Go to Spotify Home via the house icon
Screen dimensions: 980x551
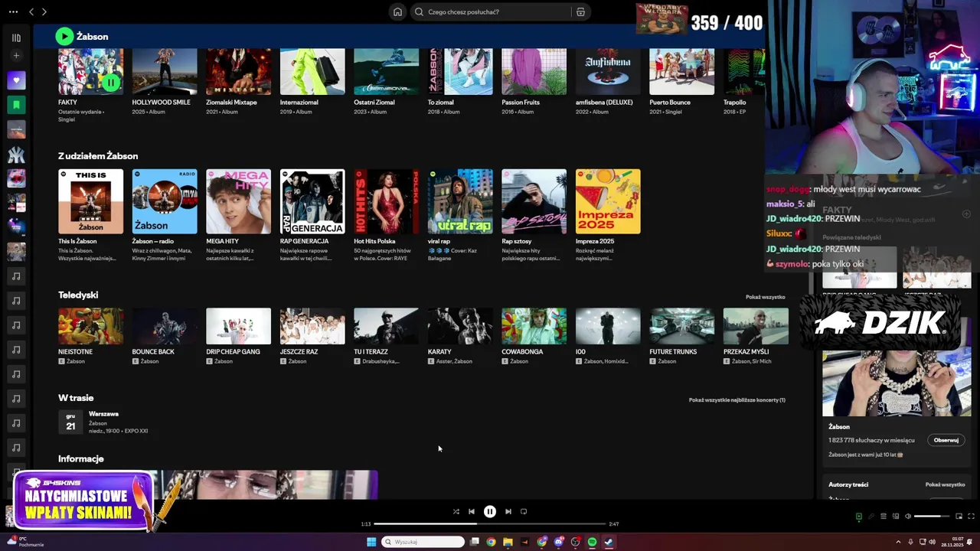point(397,11)
